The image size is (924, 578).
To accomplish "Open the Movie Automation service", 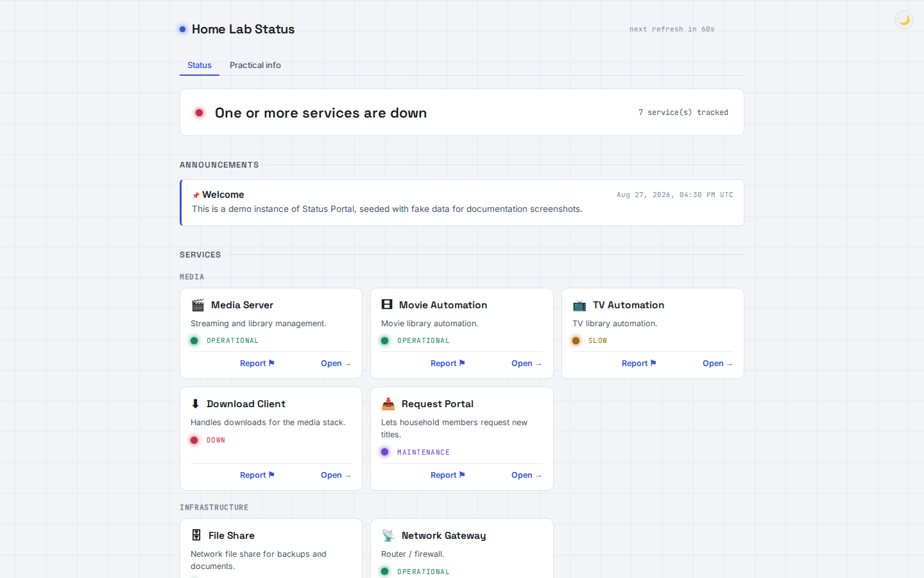I will click(526, 363).
